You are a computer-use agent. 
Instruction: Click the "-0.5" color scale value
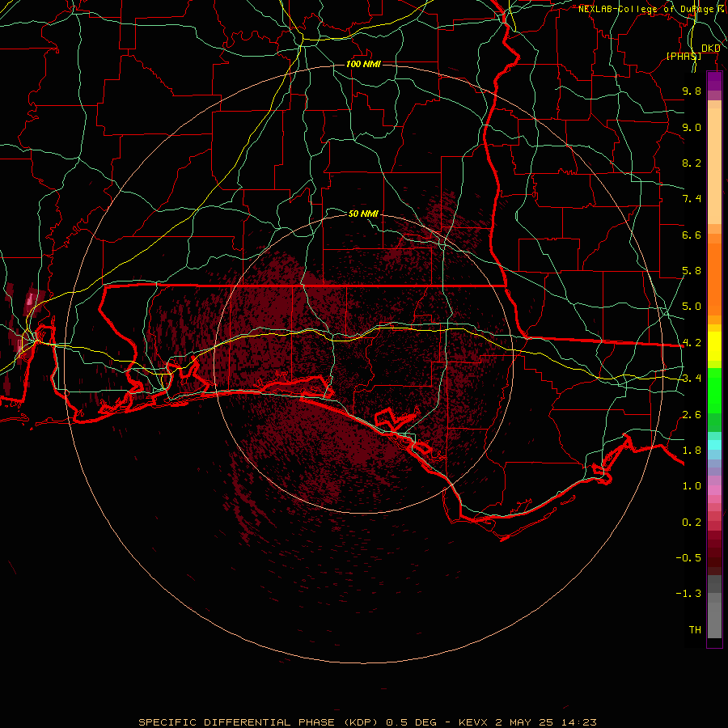pos(688,558)
